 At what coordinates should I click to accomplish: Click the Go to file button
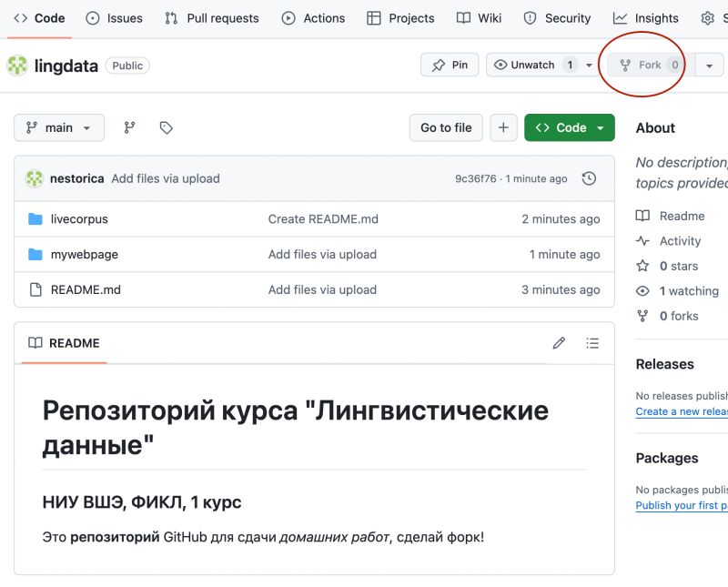446,127
